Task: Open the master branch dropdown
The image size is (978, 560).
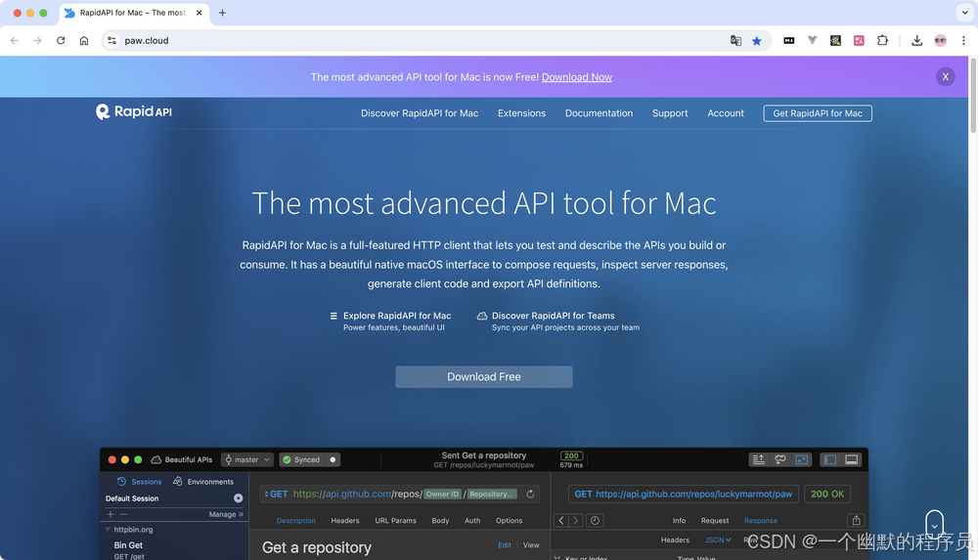Action: click(247, 459)
